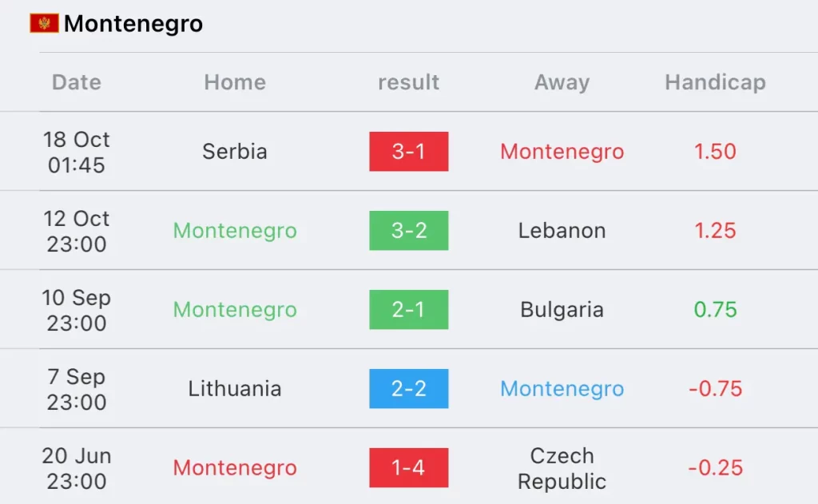The width and height of the screenshot is (818, 504).
Task: Click the Handicap column header
Action: 715,82
